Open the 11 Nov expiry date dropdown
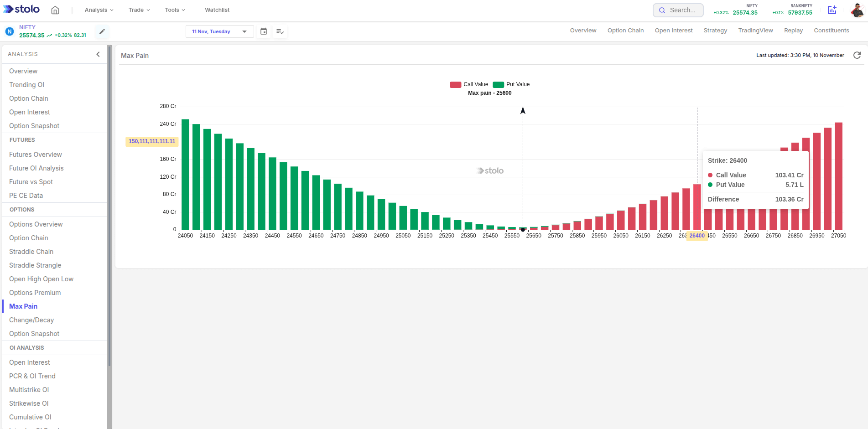 pyautogui.click(x=219, y=31)
